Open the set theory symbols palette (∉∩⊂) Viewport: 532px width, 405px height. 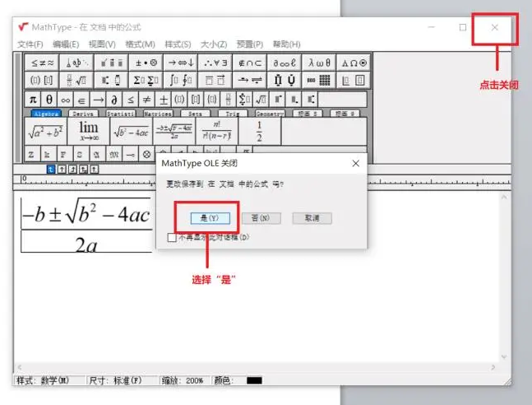(x=250, y=63)
